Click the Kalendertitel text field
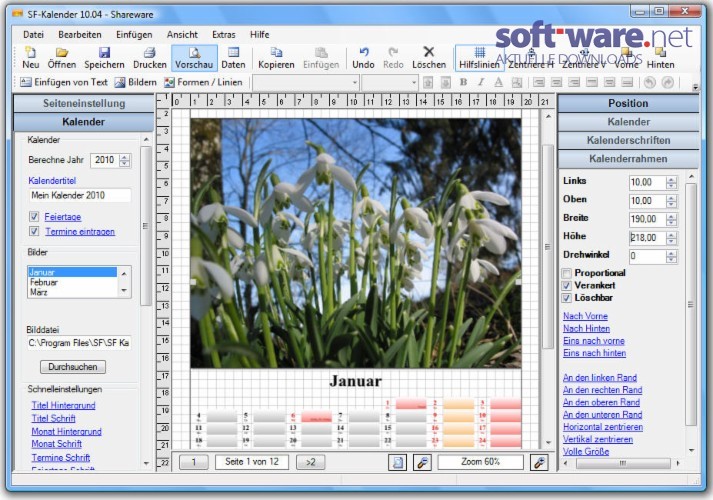 (79, 195)
